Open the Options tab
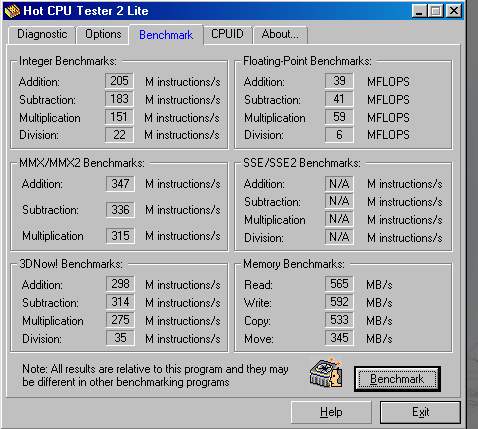 [103, 35]
